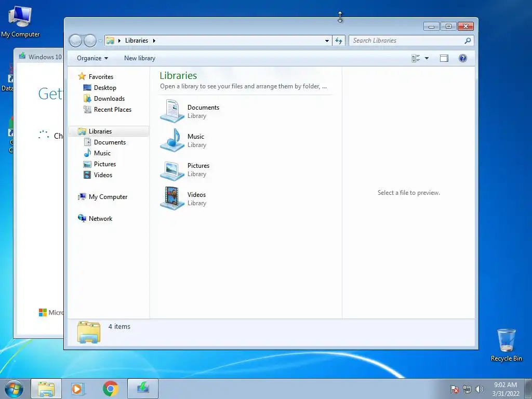Screen dimensions: 532x399
Task: Maximize the Libraries window
Action: pos(448,26)
